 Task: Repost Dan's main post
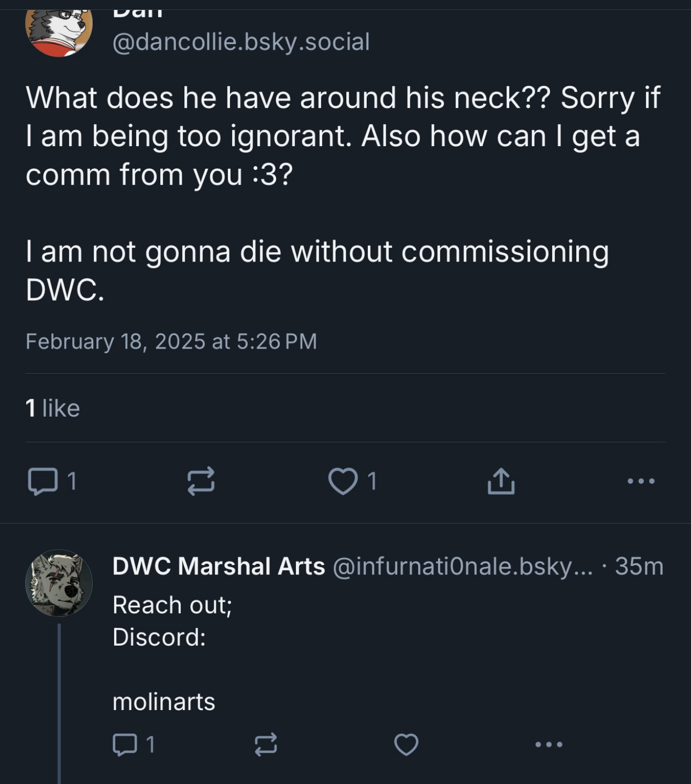tap(201, 481)
